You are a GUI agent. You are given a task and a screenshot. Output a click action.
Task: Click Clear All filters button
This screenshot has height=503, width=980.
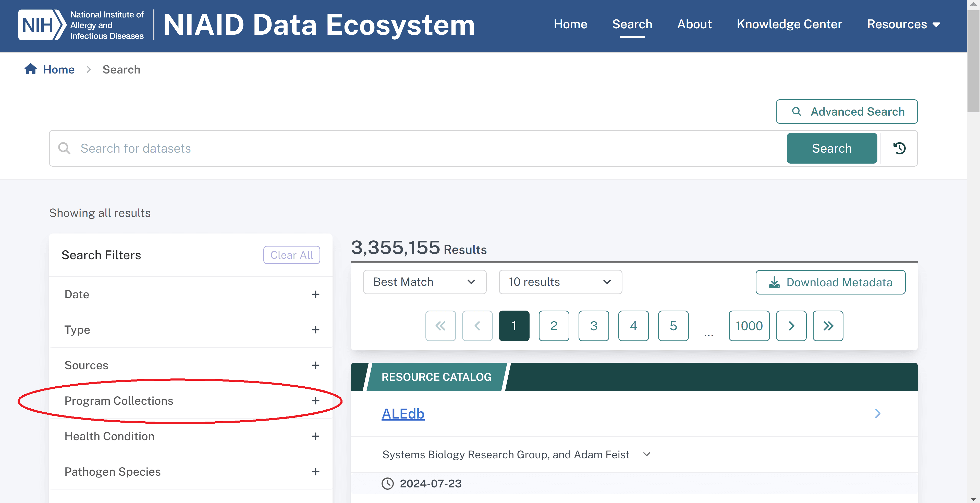click(291, 254)
